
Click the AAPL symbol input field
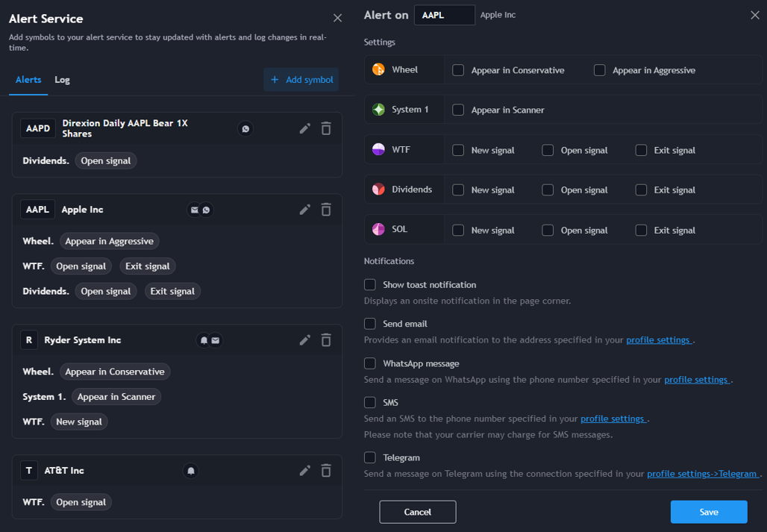coord(444,15)
